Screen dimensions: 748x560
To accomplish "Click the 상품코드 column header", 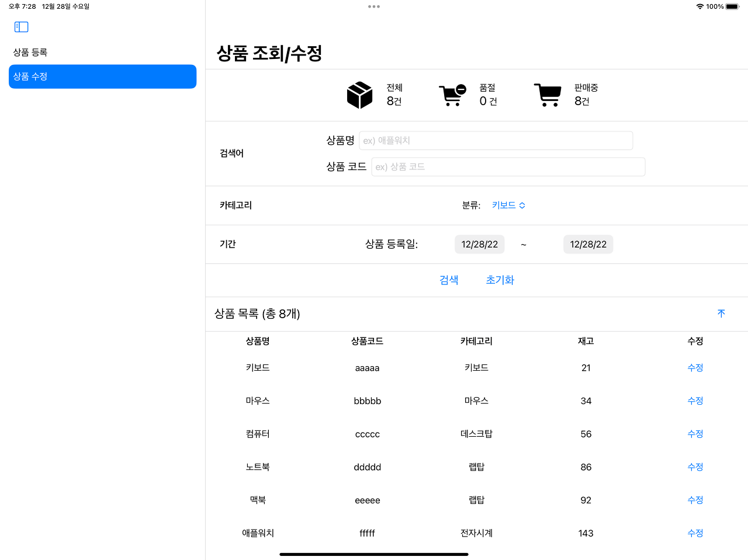I will pyautogui.click(x=367, y=341).
